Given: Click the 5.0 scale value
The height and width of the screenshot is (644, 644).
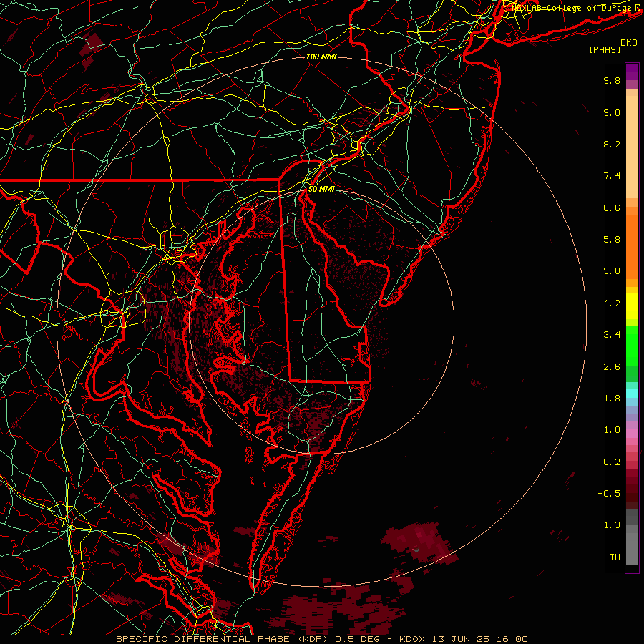Looking at the screenshot, I should pos(612,271).
